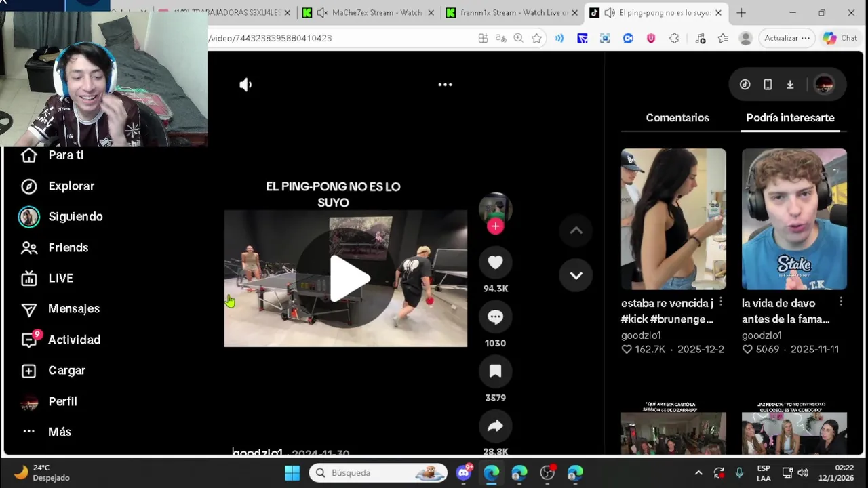This screenshot has height=488, width=868.
Task: Open the browser zoom magnifier icon
Action: click(x=518, y=38)
